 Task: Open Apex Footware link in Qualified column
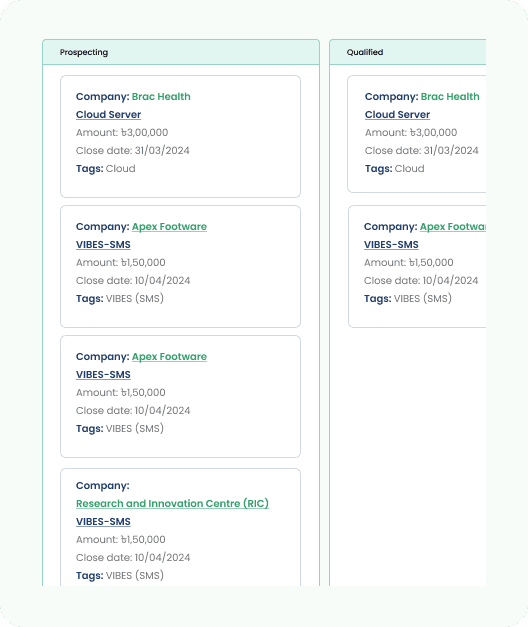pos(453,226)
